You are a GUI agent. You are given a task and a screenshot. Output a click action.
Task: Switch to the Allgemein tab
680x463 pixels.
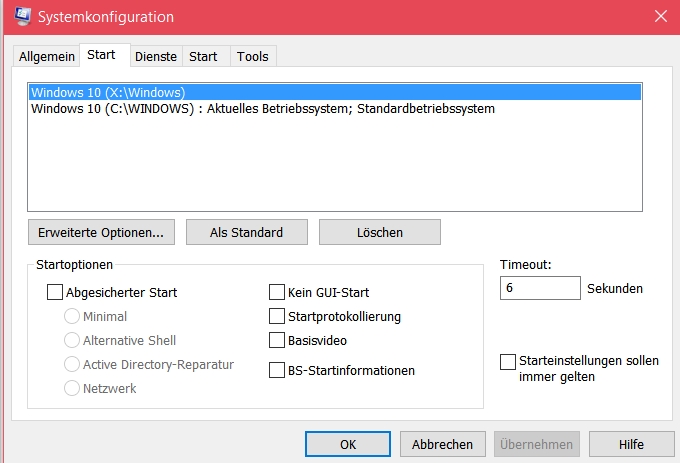(x=46, y=56)
